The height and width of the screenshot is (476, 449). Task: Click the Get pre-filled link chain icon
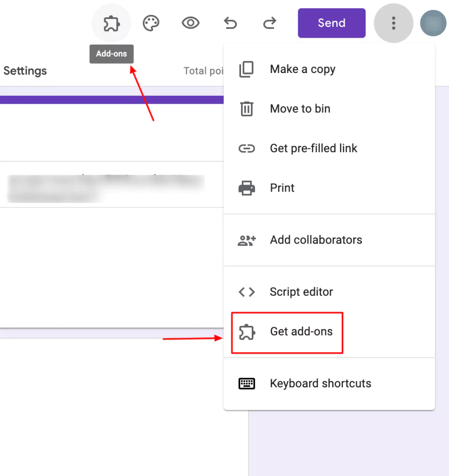pos(246,148)
